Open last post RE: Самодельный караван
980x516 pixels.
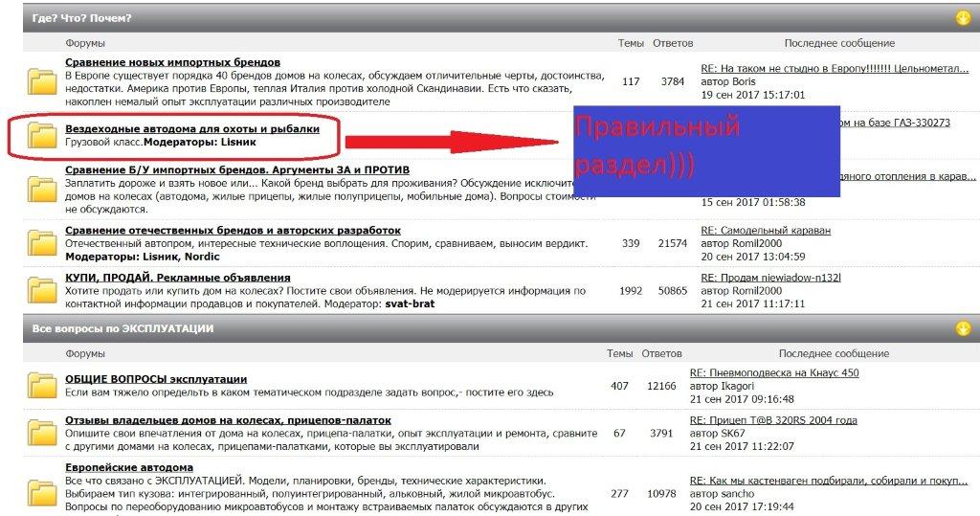point(766,230)
